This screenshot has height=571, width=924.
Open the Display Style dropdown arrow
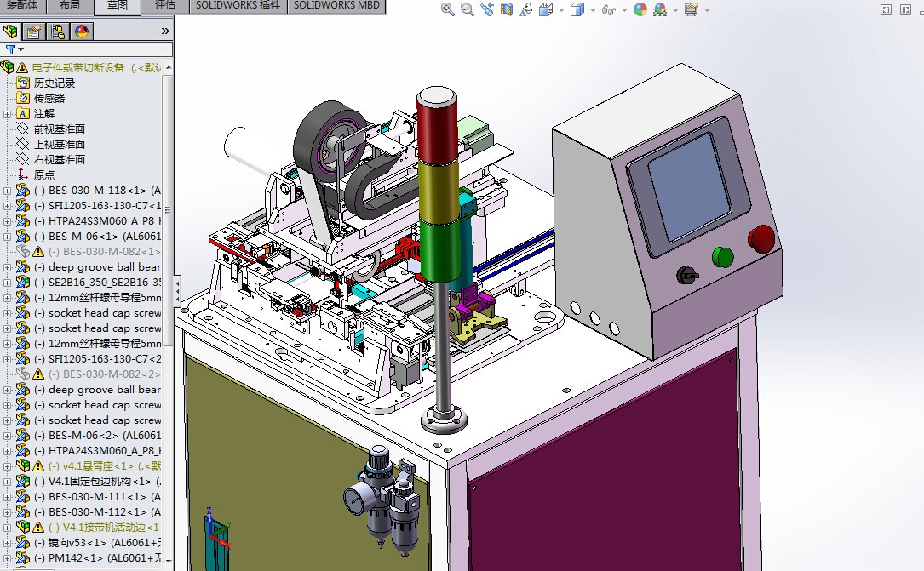[x=592, y=10]
